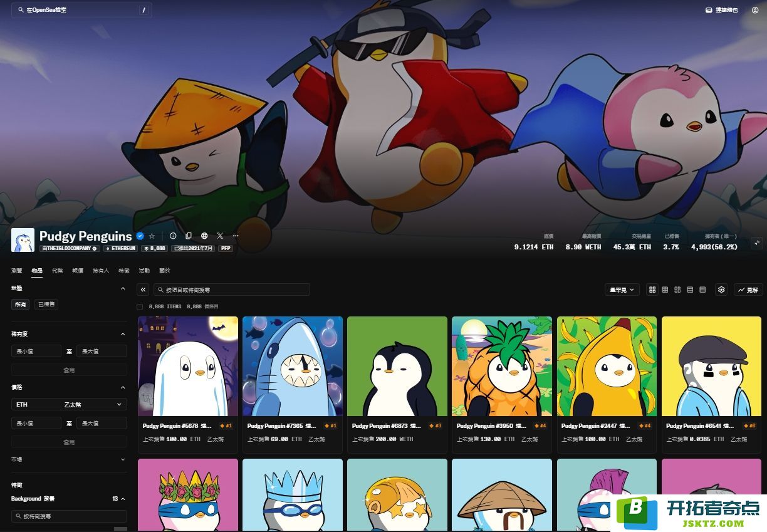767x532 pixels.
Task: Open the collection info circle icon
Action: coord(173,236)
